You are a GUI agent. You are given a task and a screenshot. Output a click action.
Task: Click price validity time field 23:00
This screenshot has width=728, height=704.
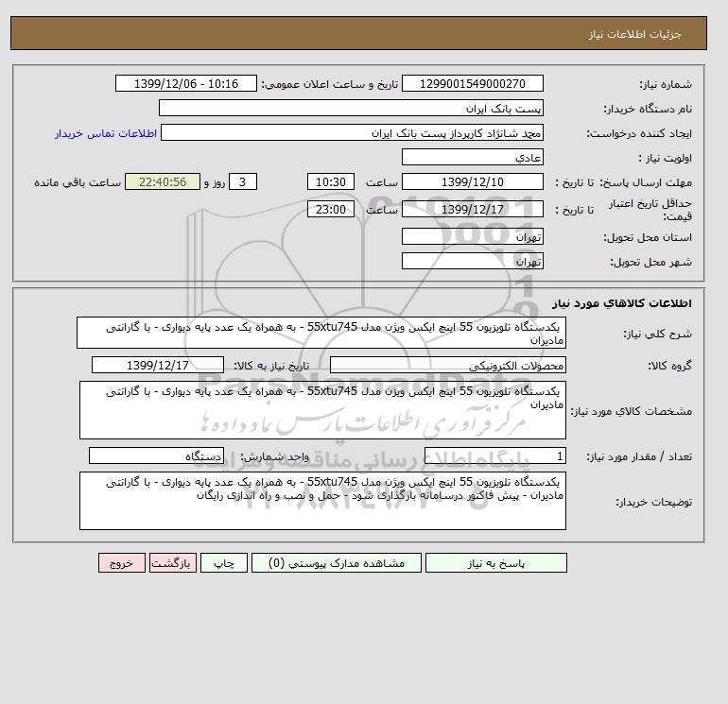(x=331, y=209)
